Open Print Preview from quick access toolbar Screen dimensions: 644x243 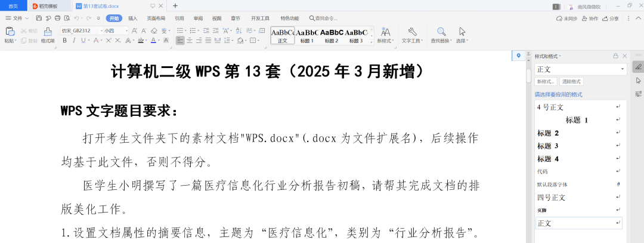(67, 18)
